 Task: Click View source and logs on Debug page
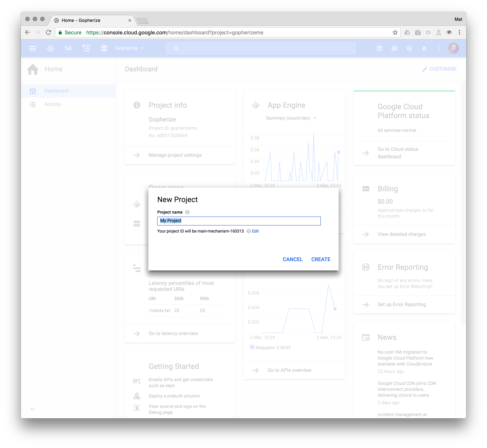(x=177, y=409)
